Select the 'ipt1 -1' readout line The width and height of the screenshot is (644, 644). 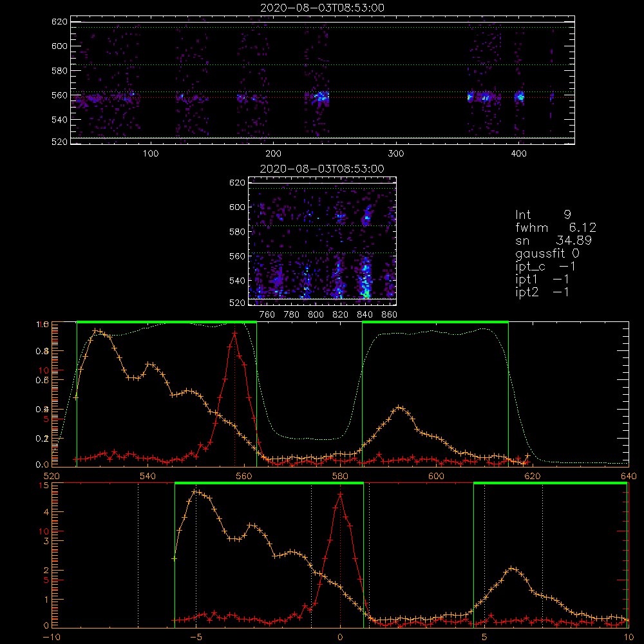tap(542, 279)
